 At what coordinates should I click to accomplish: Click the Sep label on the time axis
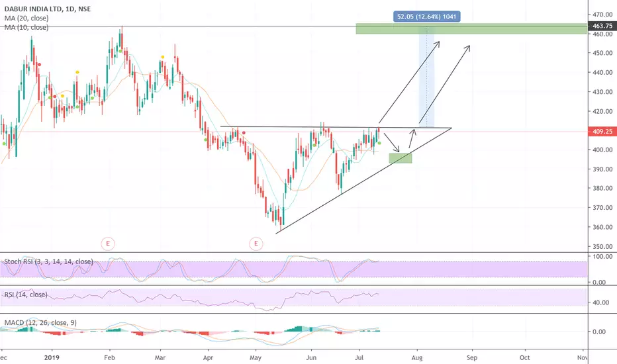point(472,357)
